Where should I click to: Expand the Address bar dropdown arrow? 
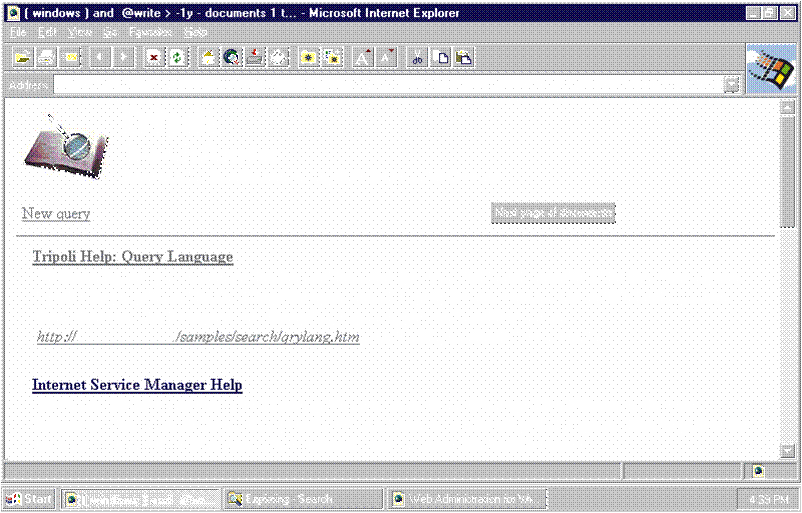(x=732, y=84)
